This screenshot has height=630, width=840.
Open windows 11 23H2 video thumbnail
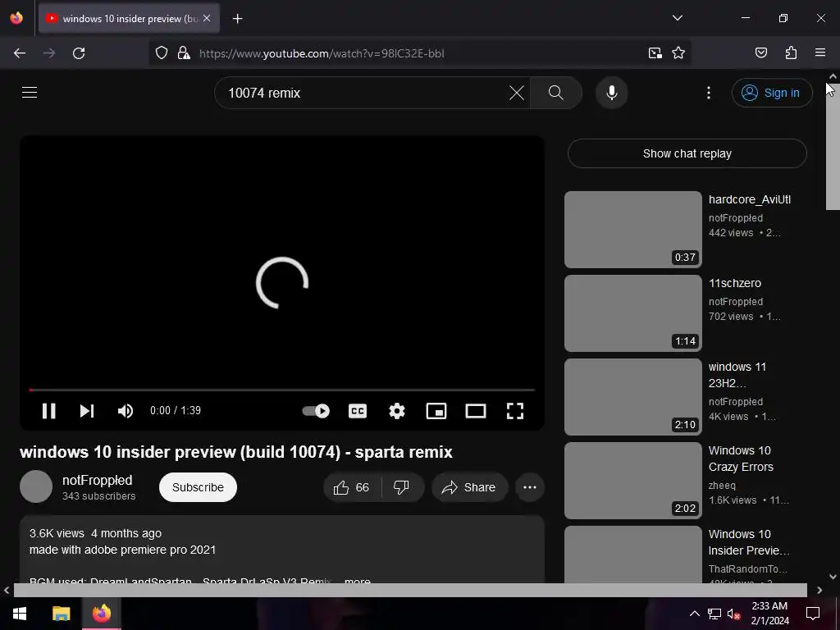pyautogui.click(x=632, y=396)
